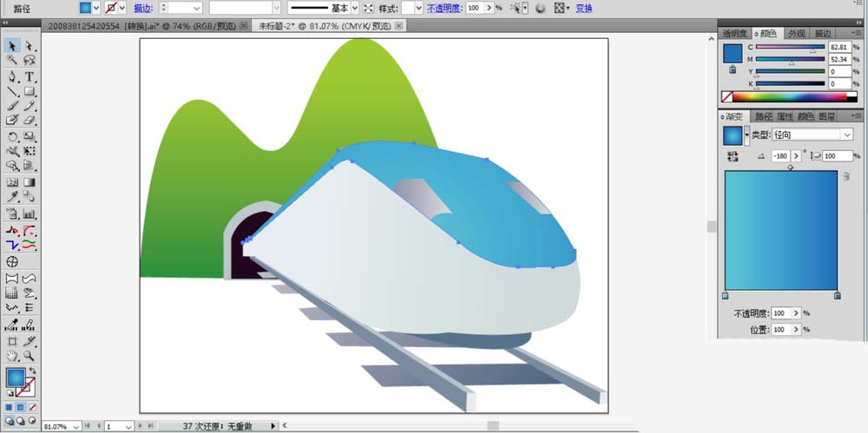
Task: Select the Eyedropper tool
Action: (x=12, y=197)
